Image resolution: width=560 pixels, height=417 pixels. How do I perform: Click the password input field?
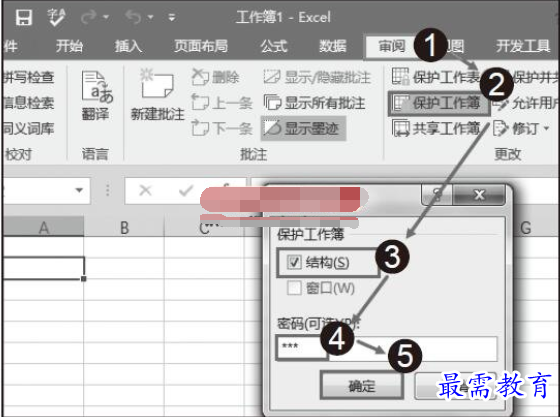(386, 348)
